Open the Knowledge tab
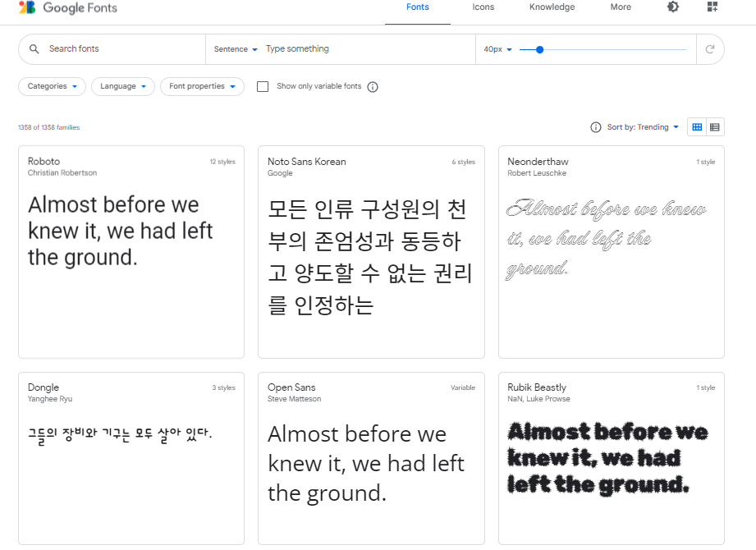Image resolution: width=756 pixels, height=550 pixels. (552, 7)
